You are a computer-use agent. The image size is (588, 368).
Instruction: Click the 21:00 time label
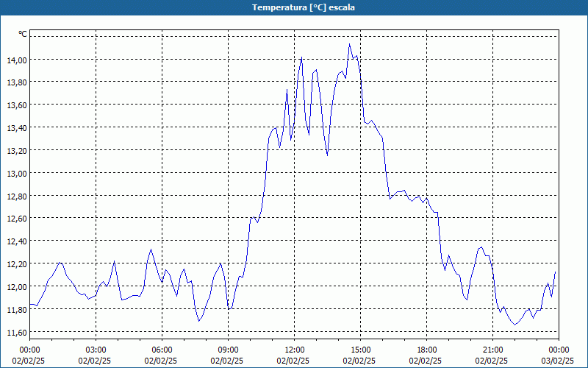coord(492,350)
